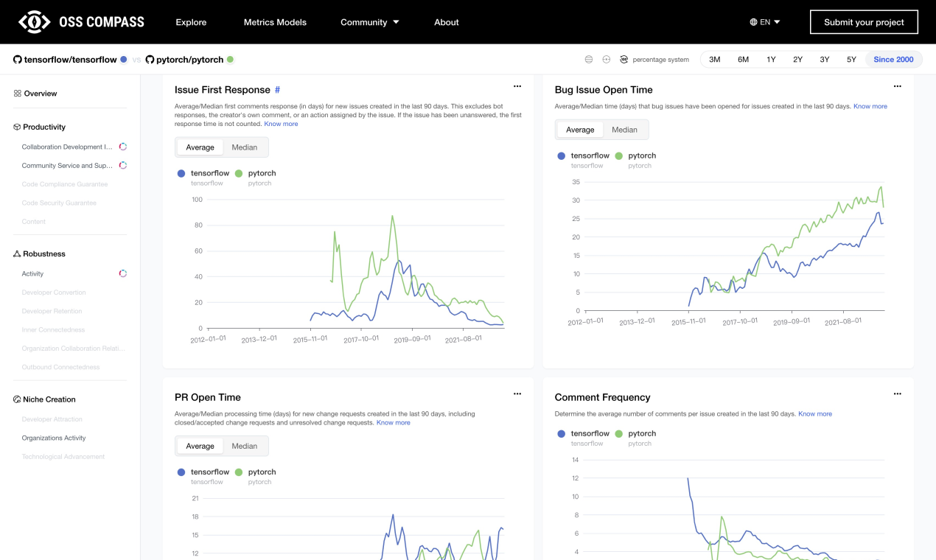Select Median in Issue First Response
The height and width of the screenshot is (560, 936).
tap(245, 147)
